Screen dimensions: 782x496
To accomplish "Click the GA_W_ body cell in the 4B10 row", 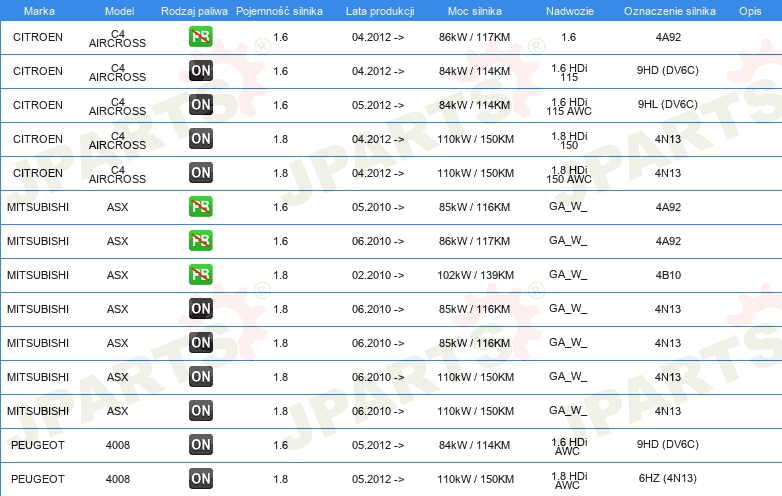I will pos(568,275).
